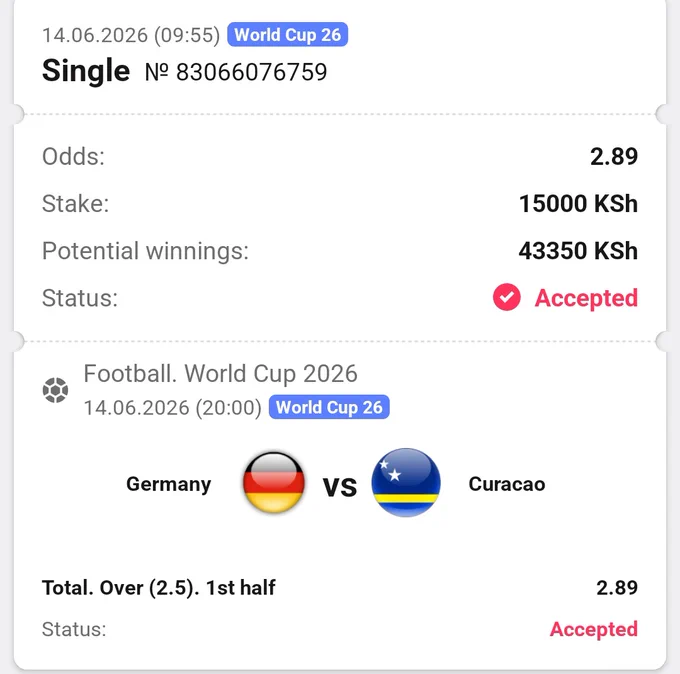This screenshot has height=674, width=680.
Task: Click the Germany team name
Action: (x=169, y=484)
